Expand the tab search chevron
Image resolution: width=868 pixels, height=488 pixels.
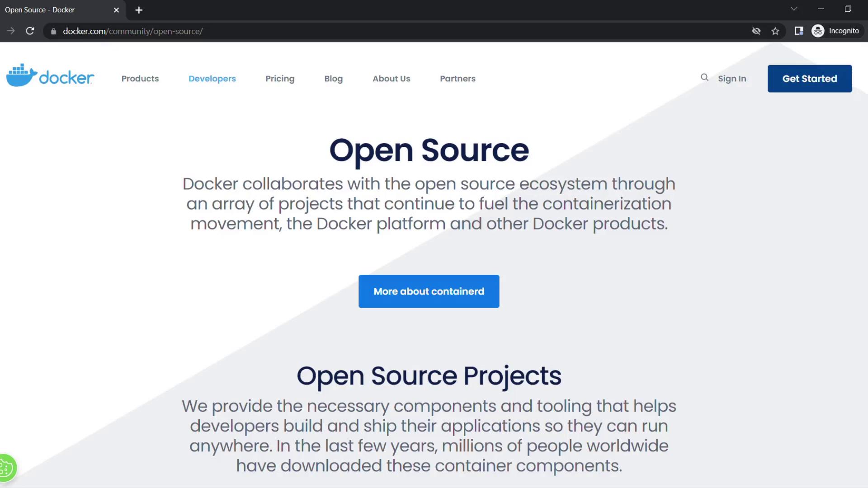(794, 9)
